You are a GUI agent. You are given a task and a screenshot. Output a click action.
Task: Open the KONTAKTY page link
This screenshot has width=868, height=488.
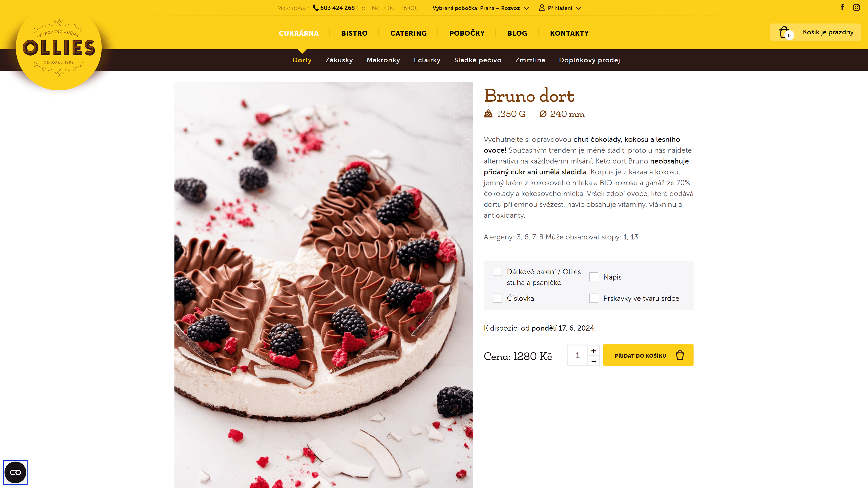(569, 33)
